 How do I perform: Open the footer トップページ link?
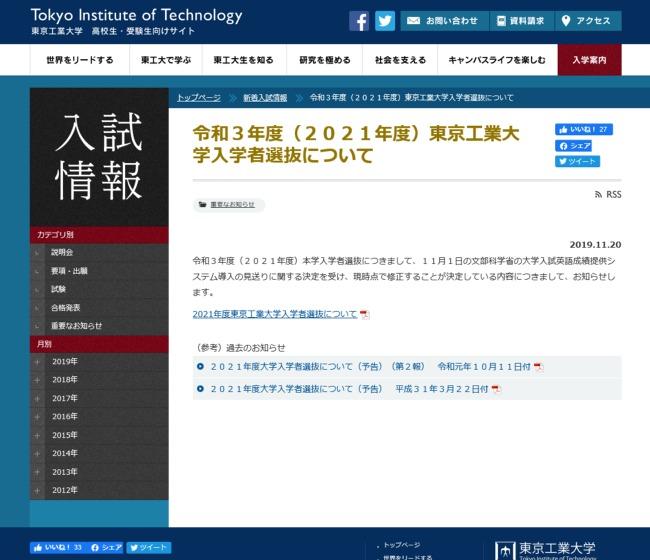[401, 545]
